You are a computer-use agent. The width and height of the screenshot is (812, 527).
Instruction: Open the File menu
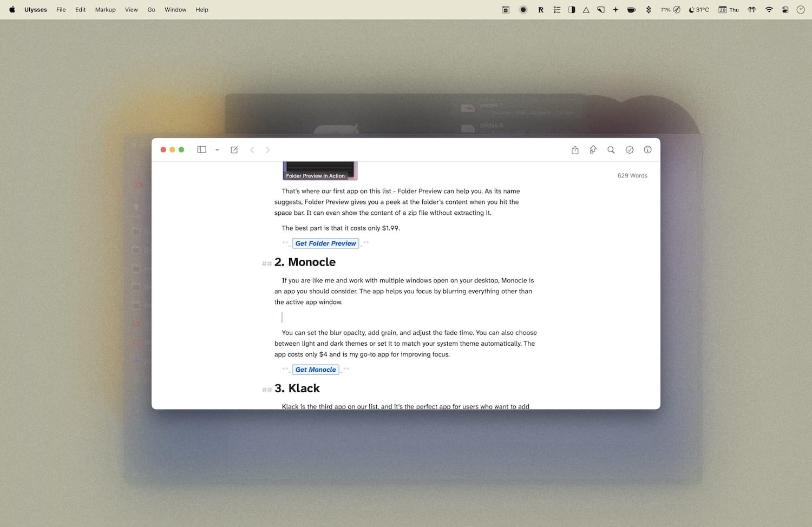point(61,10)
